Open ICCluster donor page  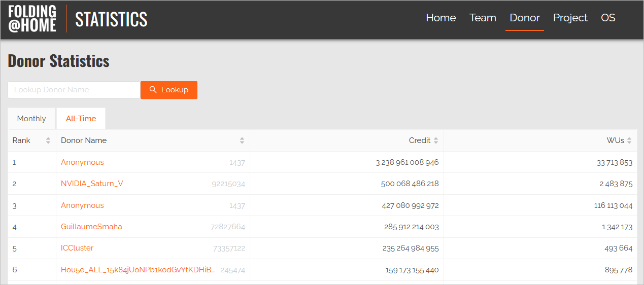point(77,248)
